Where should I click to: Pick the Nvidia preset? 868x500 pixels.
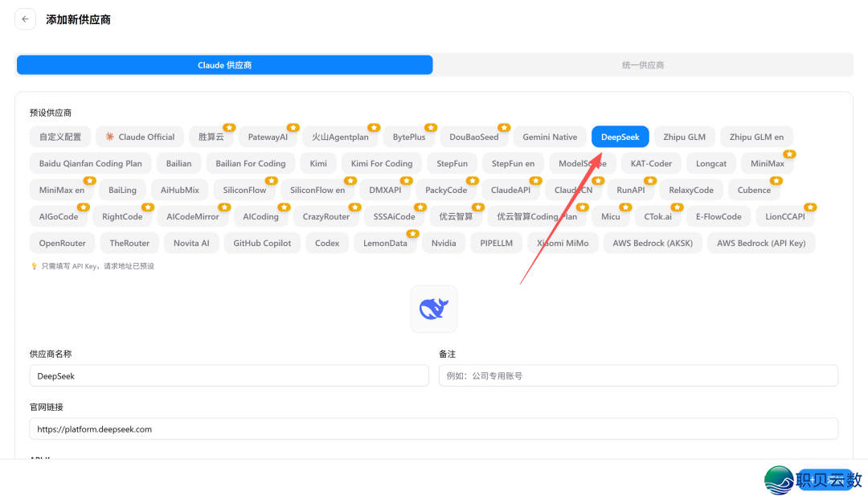click(444, 243)
